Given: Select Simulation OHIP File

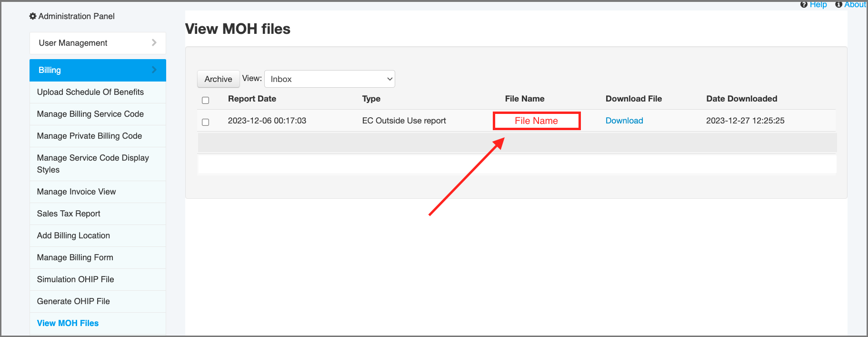Looking at the screenshot, I should pos(98,279).
